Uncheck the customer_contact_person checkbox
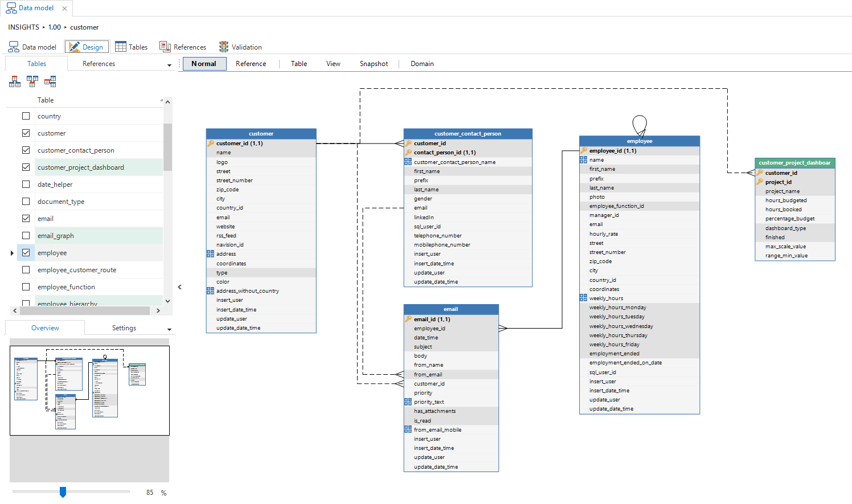The width and height of the screenshot is (852, 504). (26, 150)
